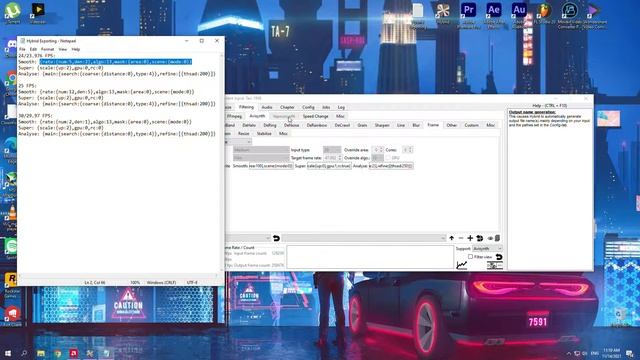The height and width of the screenshot is (360, 640).
Task: Open the Movavi Video Converter shortcut
Action: 569,10
